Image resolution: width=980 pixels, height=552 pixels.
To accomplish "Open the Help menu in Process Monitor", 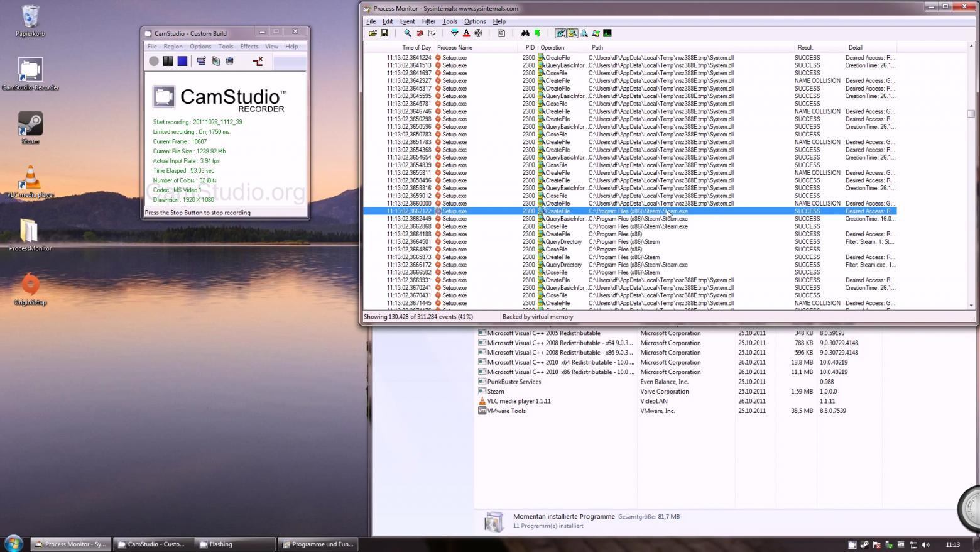I will (499, 21).
